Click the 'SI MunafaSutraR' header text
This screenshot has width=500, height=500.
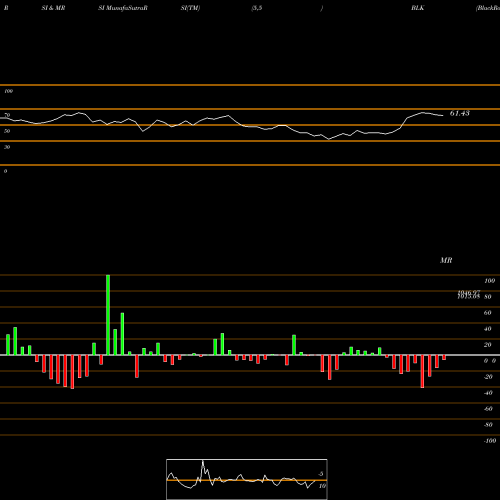click(x=123, y=8)
